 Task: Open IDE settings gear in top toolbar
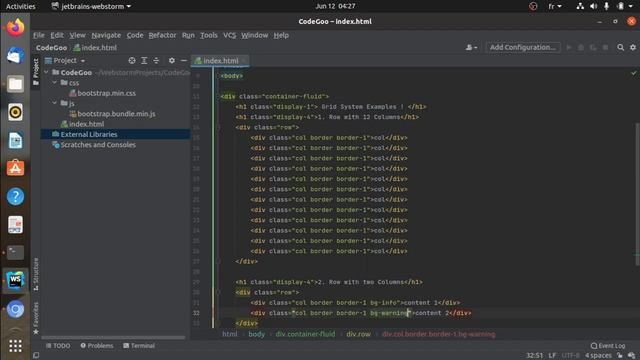click(x=633, y=47)
